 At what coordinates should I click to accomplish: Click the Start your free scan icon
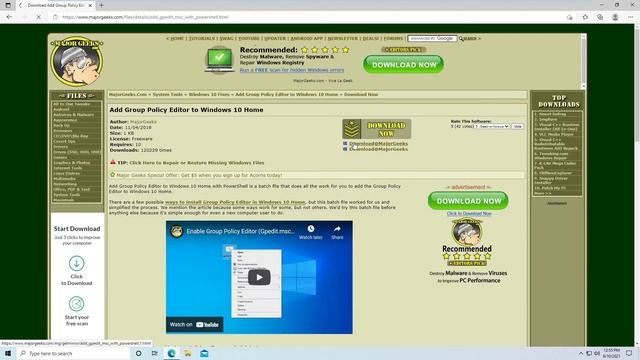76,304
